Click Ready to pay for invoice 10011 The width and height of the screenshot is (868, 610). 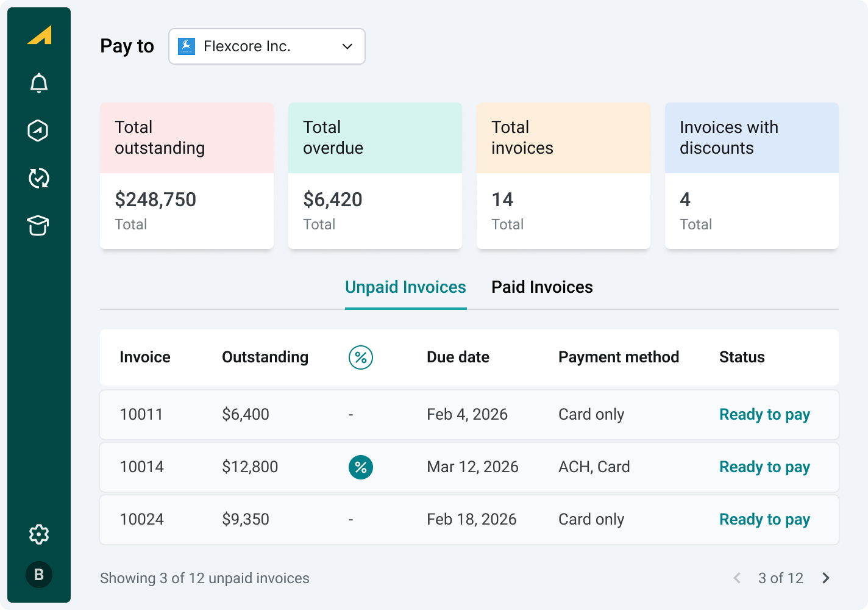click(764, 415)
